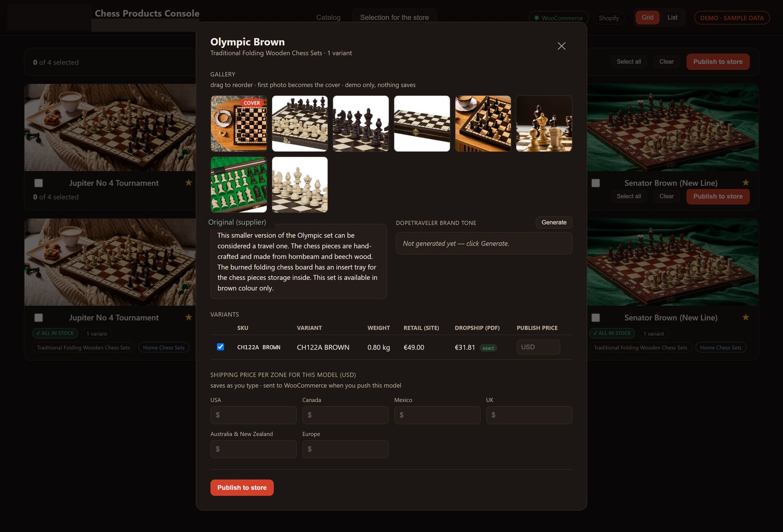Uncheck the CH122A BROWN variant checkbox

220,347
